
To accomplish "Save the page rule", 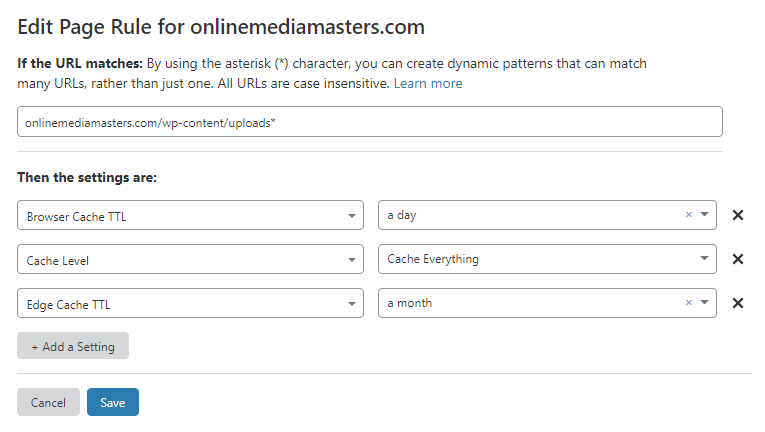I will 113,402.
